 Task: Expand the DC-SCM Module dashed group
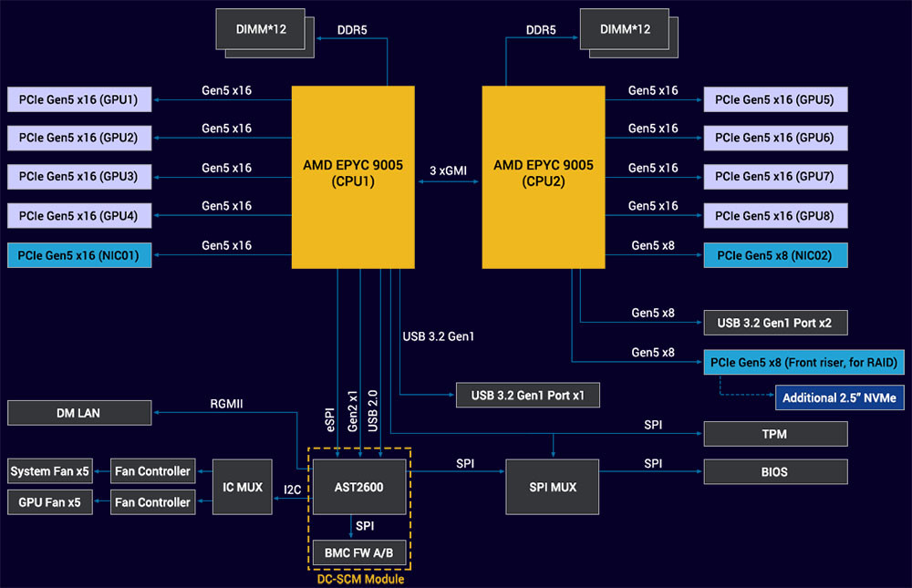tap(360, 579)
